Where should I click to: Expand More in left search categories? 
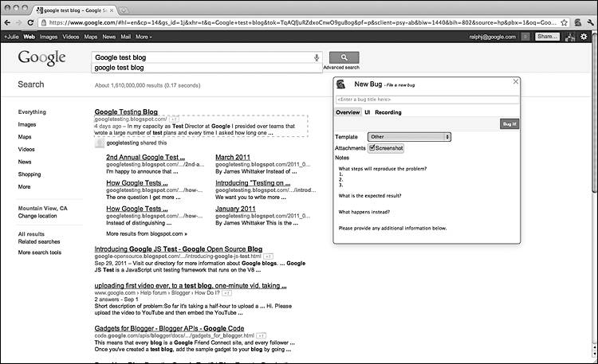[25, 186]
